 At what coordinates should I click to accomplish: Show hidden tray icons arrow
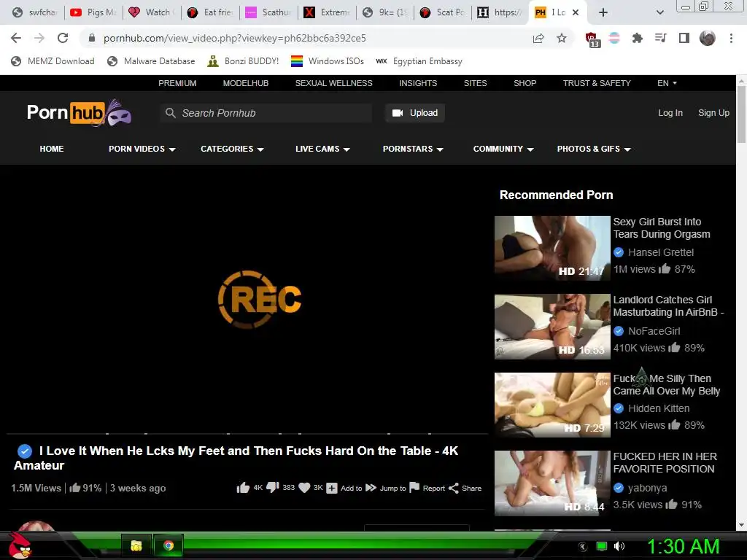pos(583,546)
